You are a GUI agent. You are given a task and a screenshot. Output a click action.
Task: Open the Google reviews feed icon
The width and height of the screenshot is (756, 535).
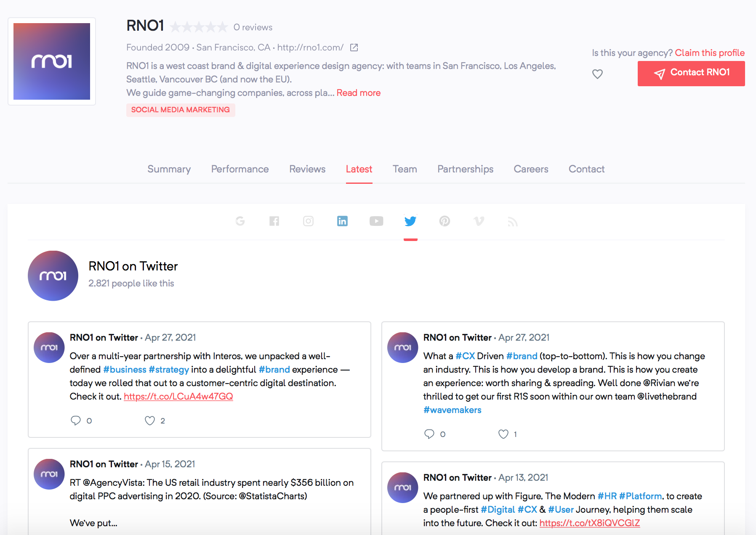click(x=240, y=221)
